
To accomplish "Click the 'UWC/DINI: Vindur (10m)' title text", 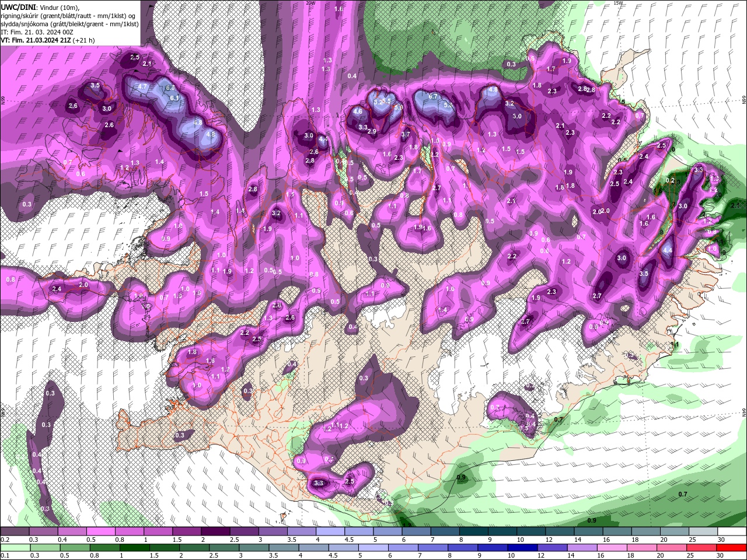I will point(40,6).
